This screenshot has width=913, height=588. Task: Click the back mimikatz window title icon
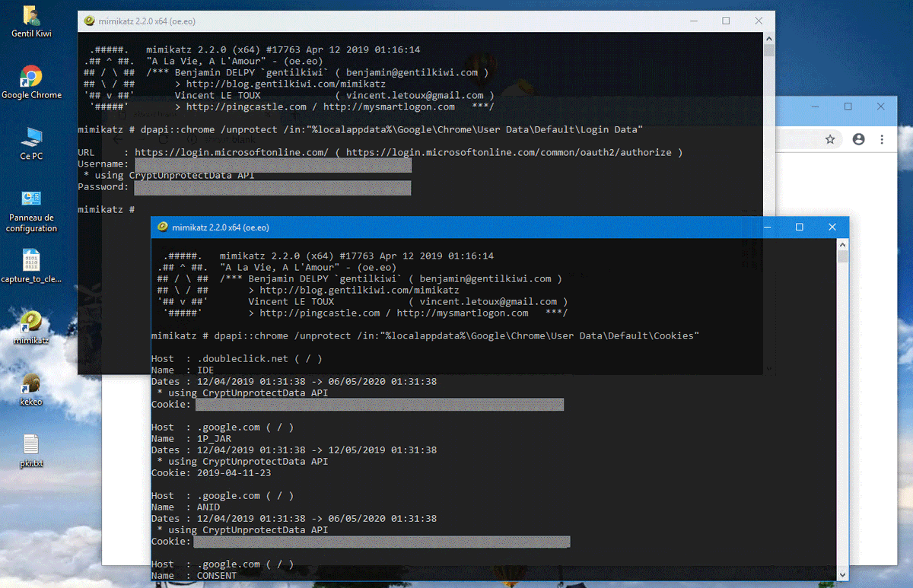tap(90, 21)
